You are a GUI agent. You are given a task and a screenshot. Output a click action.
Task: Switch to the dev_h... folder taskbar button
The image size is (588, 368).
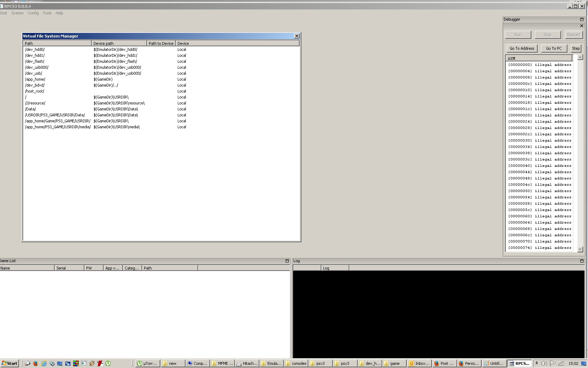pos(370,363)
